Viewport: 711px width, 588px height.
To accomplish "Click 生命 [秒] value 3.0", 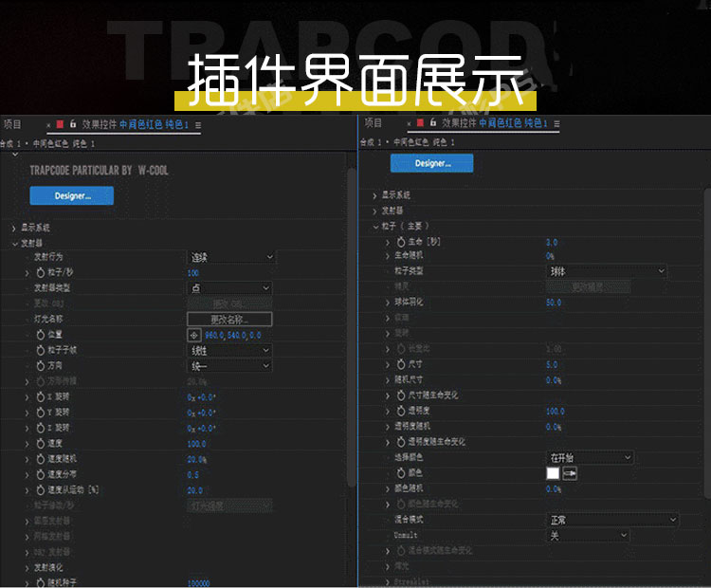I will (x=552, y=242).
